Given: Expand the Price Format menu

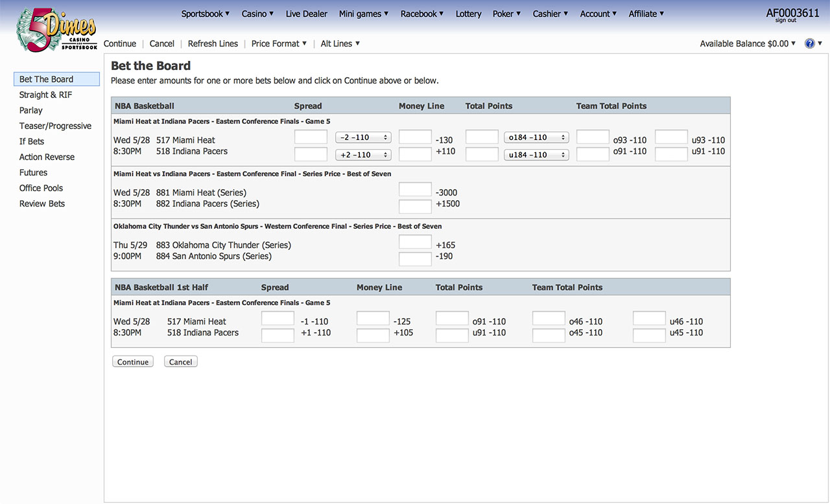Looking at the screenshot, I should (x=279, y=43).
